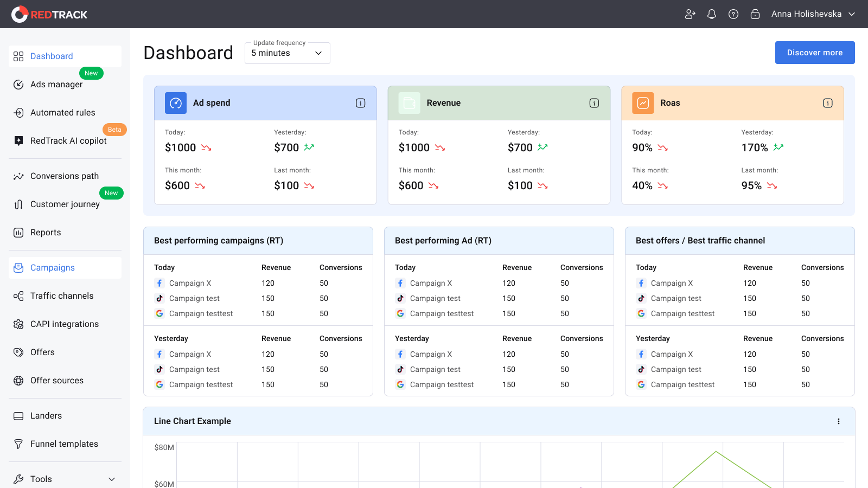Open Funnel templates from sidebar

click(65, 444)
